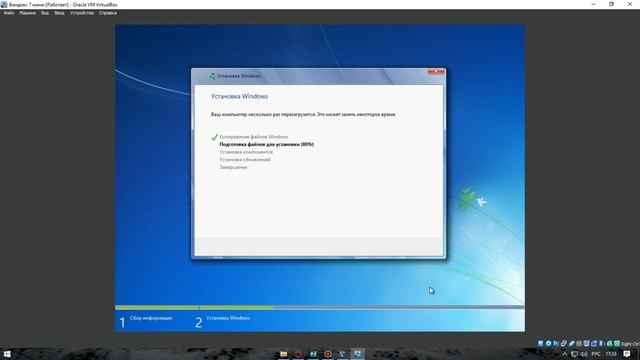Switch the РУС input language indicator
The height and width of the screenshot is (360, 640).
pyautogui.click(x=596, y=354)
